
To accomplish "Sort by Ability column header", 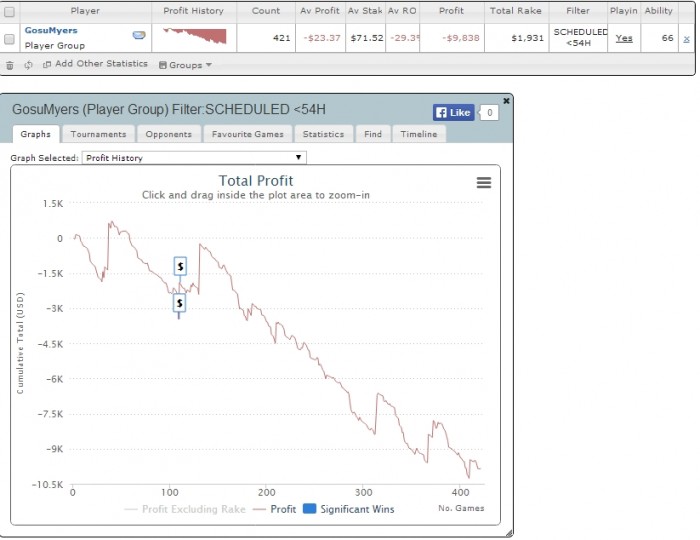I will click(658, 11).
